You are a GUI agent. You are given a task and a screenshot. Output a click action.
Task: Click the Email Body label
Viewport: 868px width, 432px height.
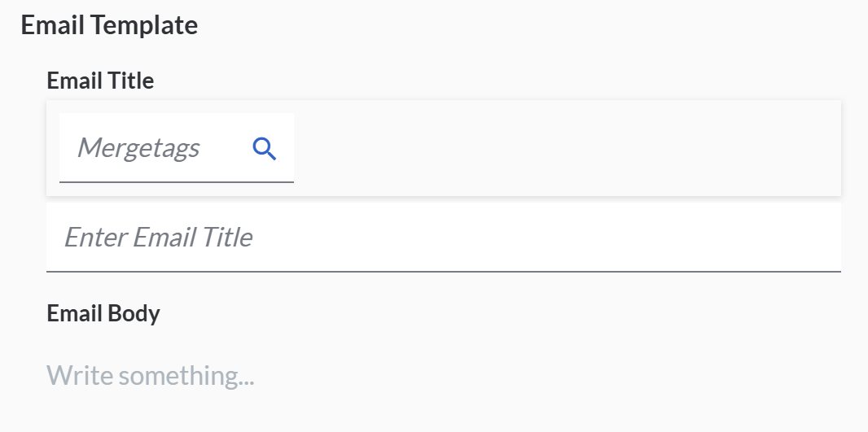pos(103,313)
